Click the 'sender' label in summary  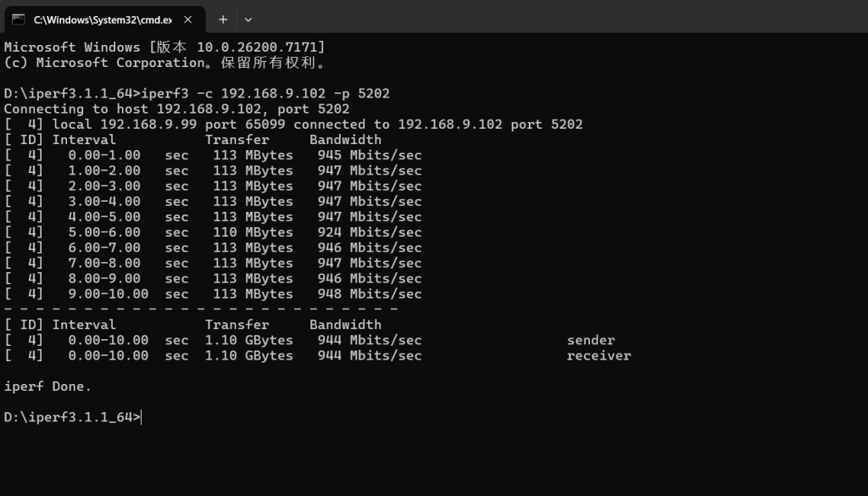(x=591, y=340)
